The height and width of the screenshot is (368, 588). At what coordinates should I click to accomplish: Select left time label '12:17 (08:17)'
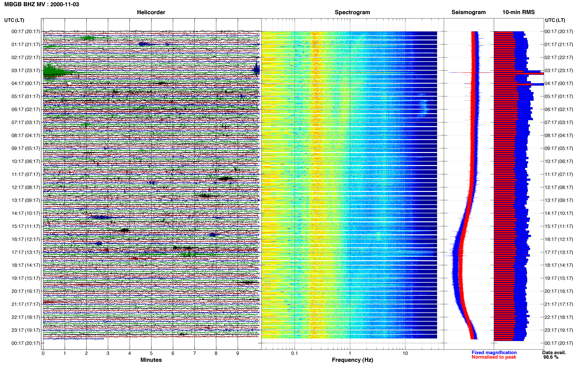click(x=26, y=187)
